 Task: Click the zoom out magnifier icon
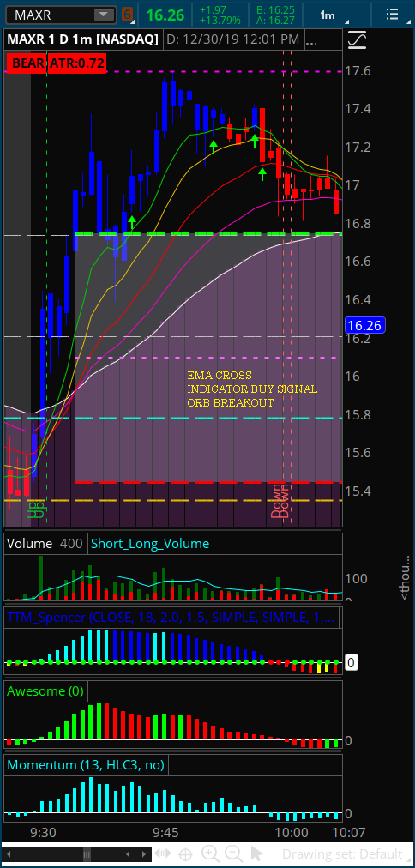point(233,853)
